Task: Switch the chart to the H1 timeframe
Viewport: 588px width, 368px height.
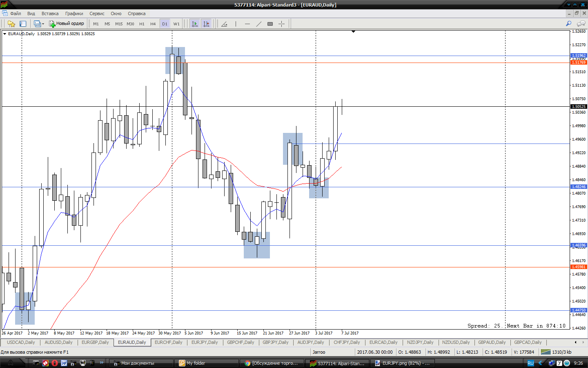Action: [x=142, y=24]
